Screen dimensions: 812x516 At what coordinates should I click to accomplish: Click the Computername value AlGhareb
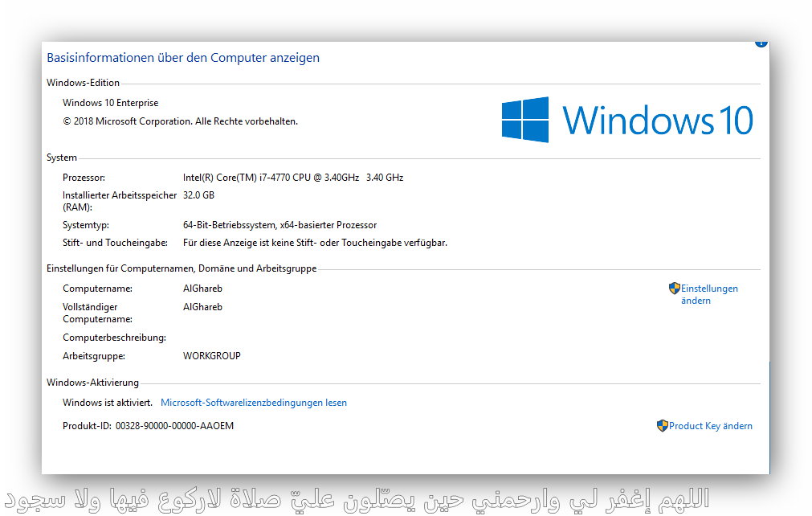click(202, 289)
